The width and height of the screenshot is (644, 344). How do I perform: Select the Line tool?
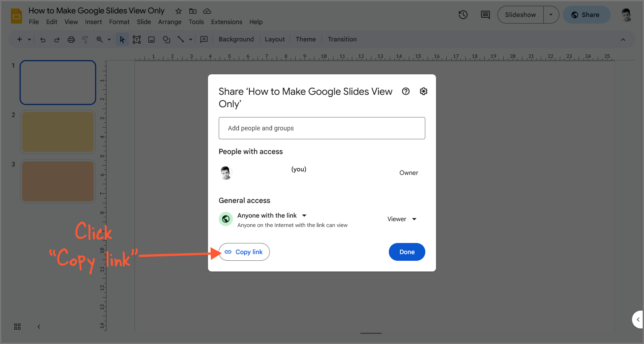181,39
